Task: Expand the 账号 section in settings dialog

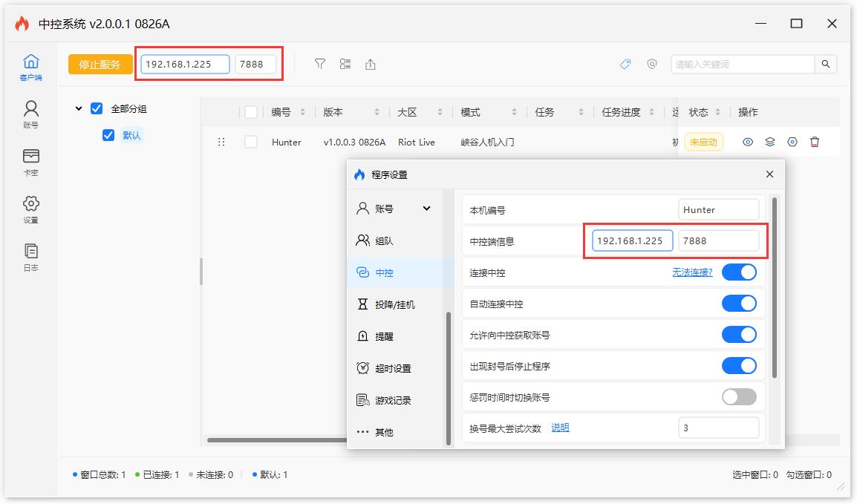Action: (426, 209)
